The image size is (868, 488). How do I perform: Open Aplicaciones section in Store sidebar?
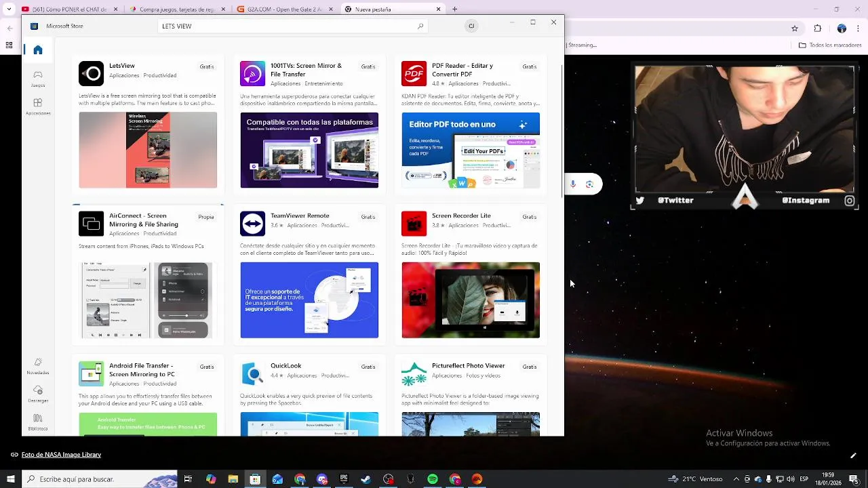[x=38, y=106]
